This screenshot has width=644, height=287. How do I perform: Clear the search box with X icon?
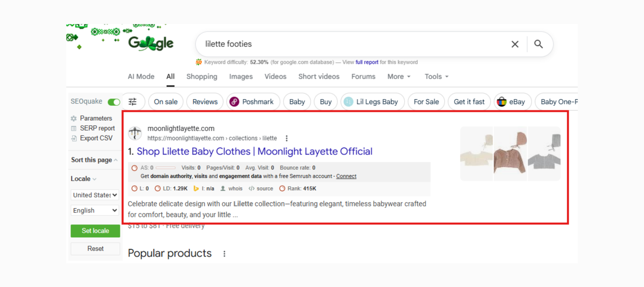pyautogui.click(x=515, y=44)
